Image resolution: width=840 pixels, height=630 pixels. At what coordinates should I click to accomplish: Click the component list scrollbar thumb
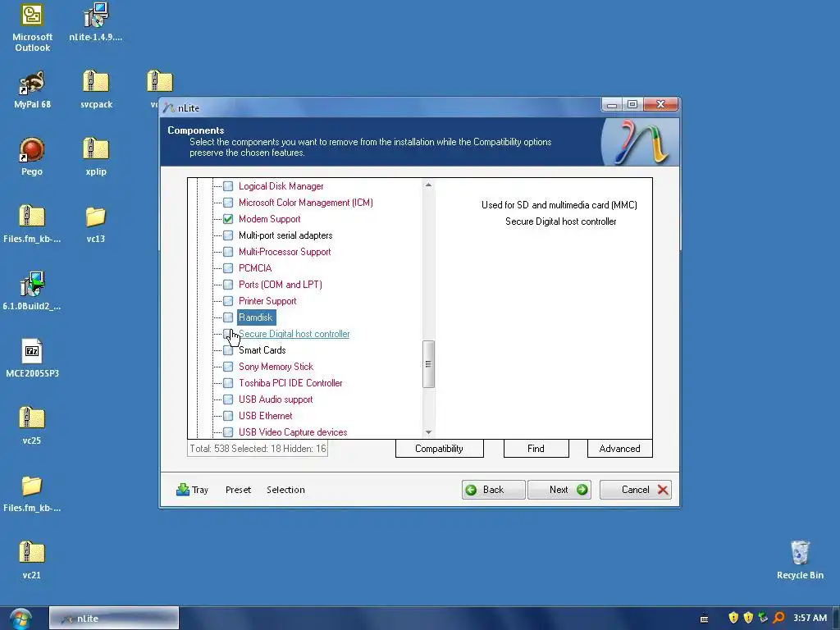(x=428, y=364)
